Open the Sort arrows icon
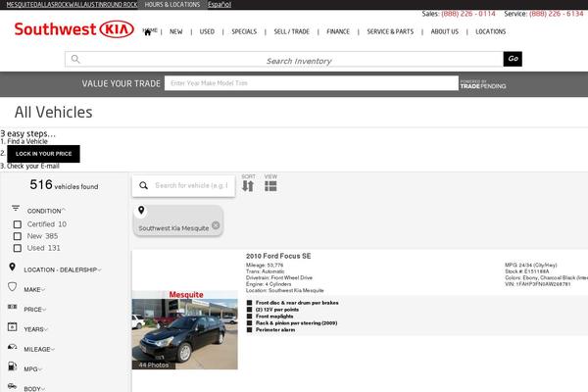Image resolution: width=588 pixels, height=392 pixels. tap(248, 185)
